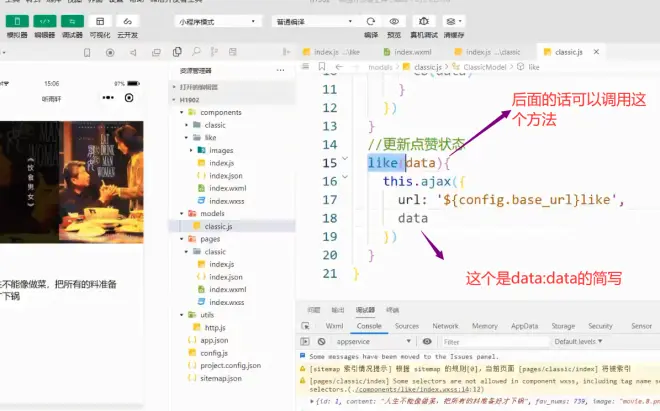This screenshot has width=660, height=411.
Task: Click the compile refresh icon
Action: (370, 21)
